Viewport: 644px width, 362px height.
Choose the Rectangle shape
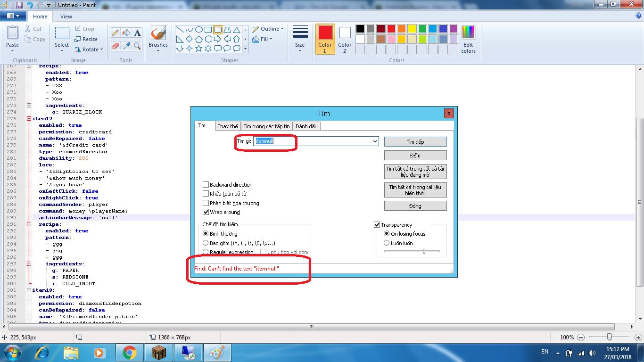click(x=208, y=30)
